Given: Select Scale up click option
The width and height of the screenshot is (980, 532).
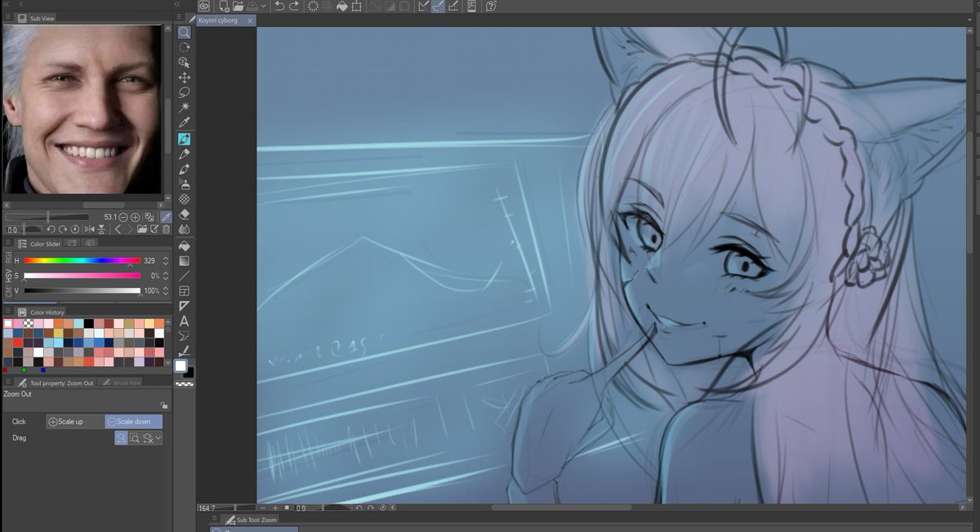Looking at the screenshot, I should tap(75, 422).
